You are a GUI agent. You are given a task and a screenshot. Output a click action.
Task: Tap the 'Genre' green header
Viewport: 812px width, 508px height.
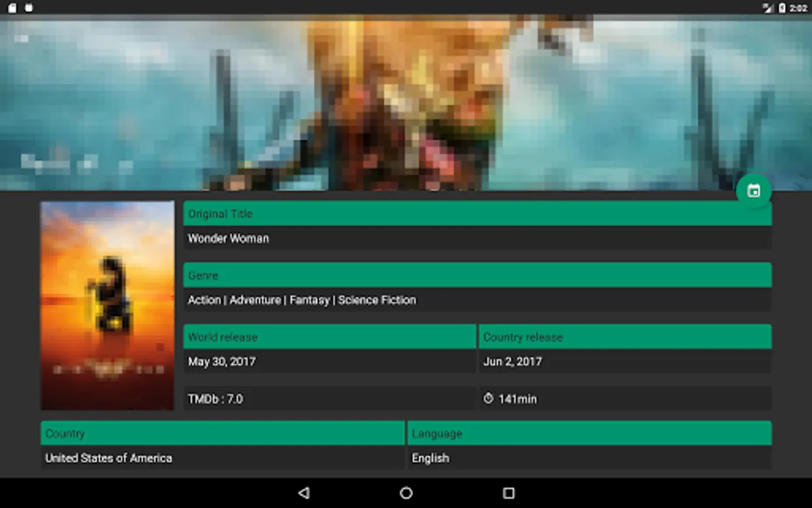(x=478, y=275)
